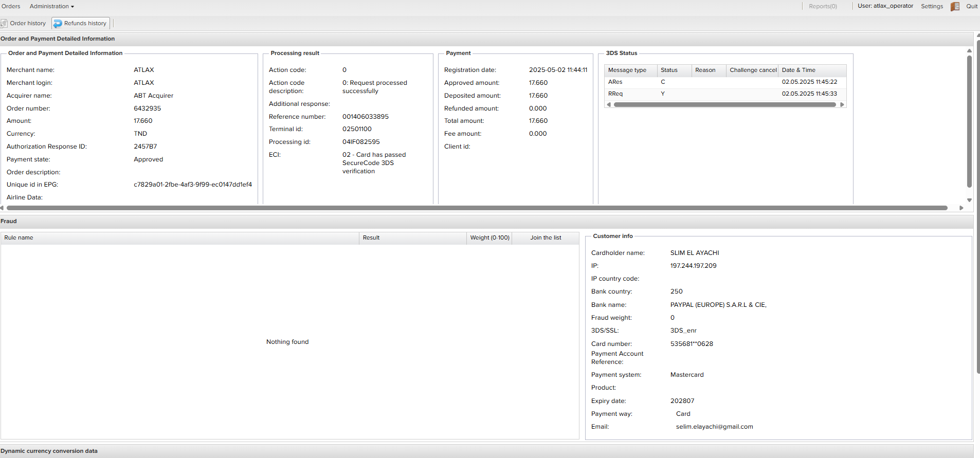
Task: Open the Orders menu
Action: pos(11,6)
